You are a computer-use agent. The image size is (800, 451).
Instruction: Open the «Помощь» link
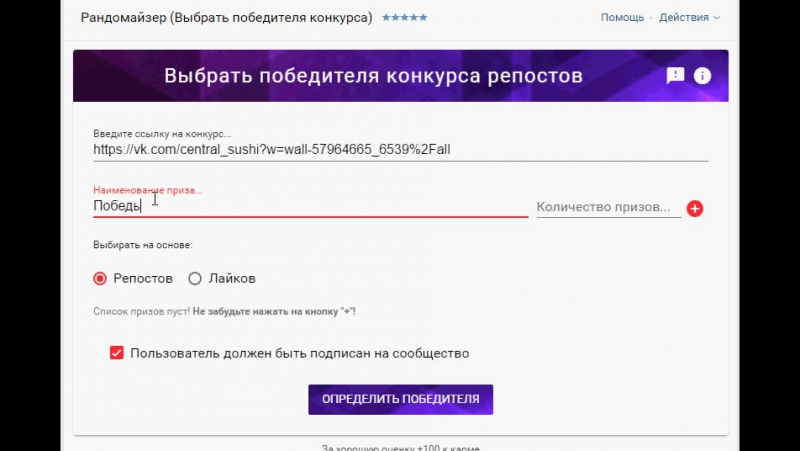pyautogui.click(x=622, y=18)
